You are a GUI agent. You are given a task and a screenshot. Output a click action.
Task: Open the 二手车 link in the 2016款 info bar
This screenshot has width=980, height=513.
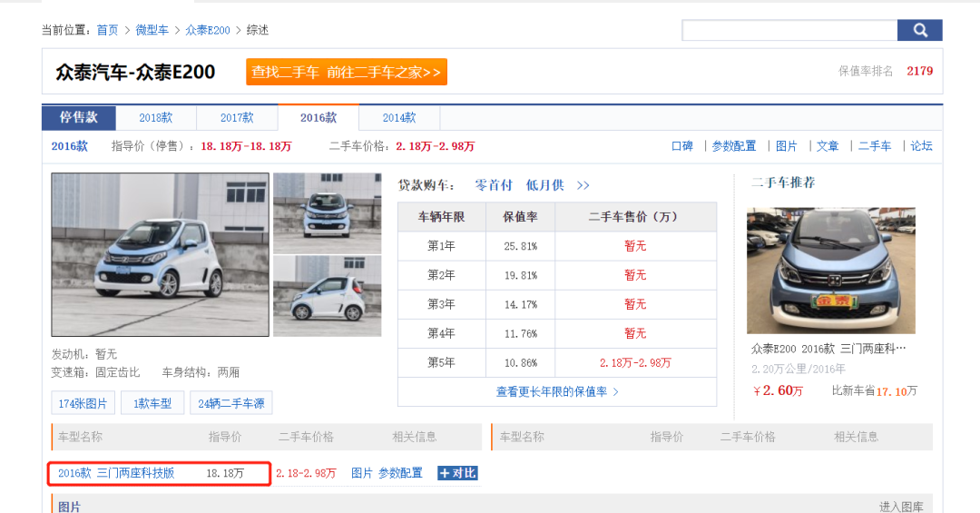pyautogui.click(x=875, y=146)
